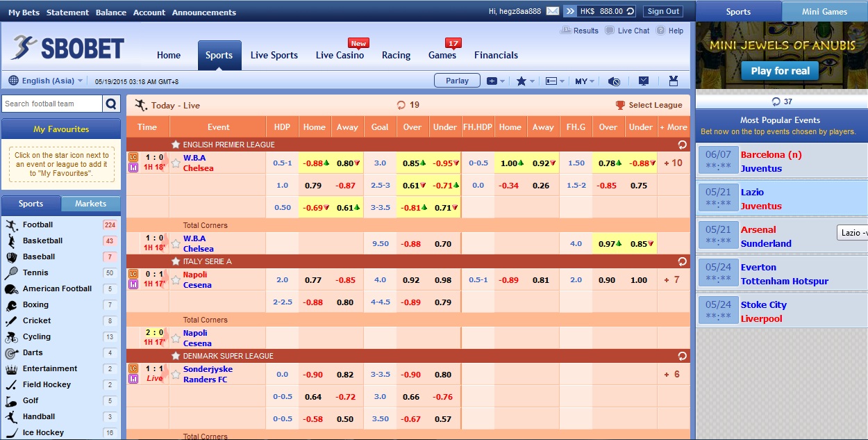Refresh the Italy Serie A section
Image resolution: width=868 pixels, height=440 pixels.
pyautogui.click(x=682, y=261)
